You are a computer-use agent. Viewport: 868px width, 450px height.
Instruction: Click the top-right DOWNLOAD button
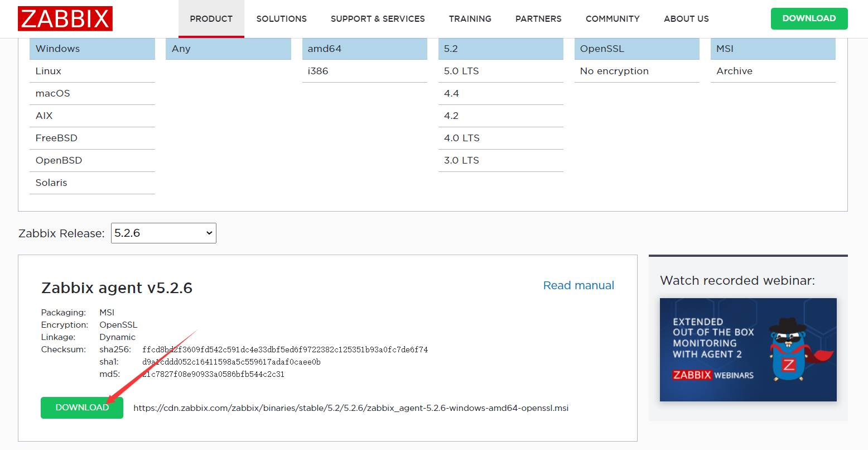point(809,18)
